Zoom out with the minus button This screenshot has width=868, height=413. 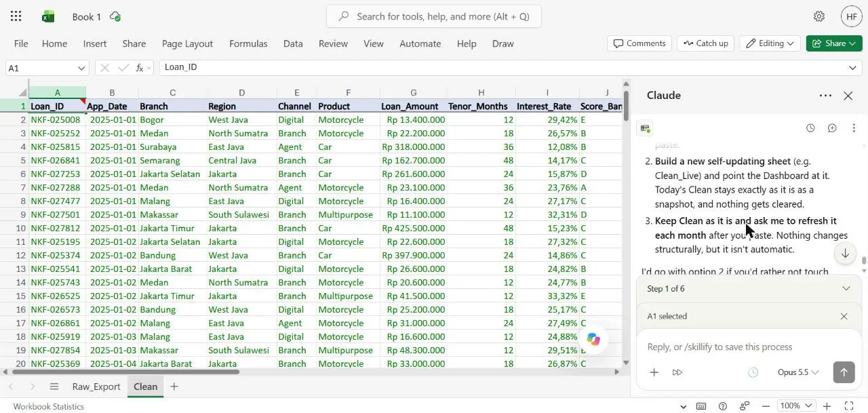click(x=766, y=406)
